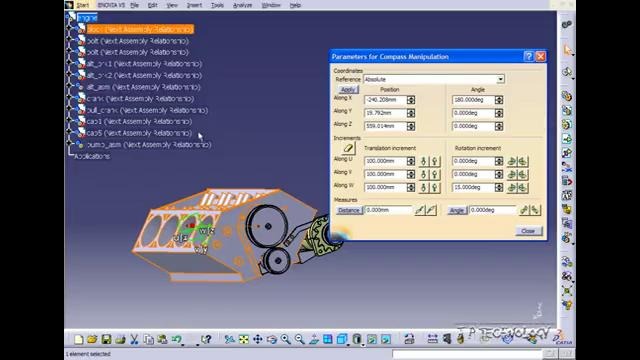Select the Pan view tool

(x=258, y=339)
